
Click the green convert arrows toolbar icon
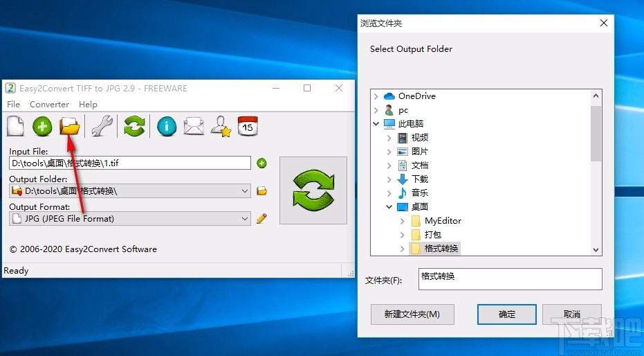coord(134,126)
